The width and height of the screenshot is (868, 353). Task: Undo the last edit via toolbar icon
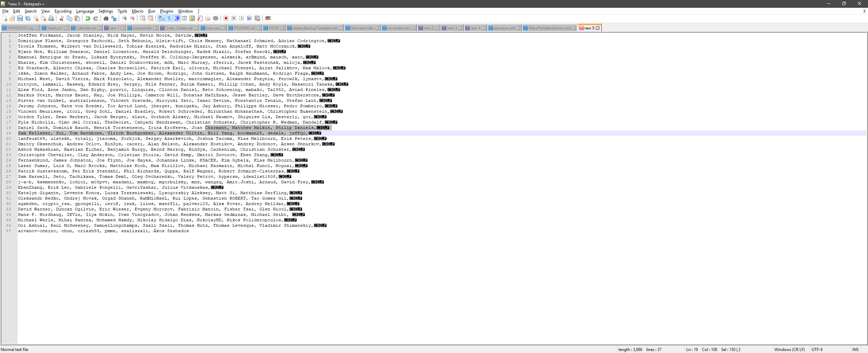(88, 18)
